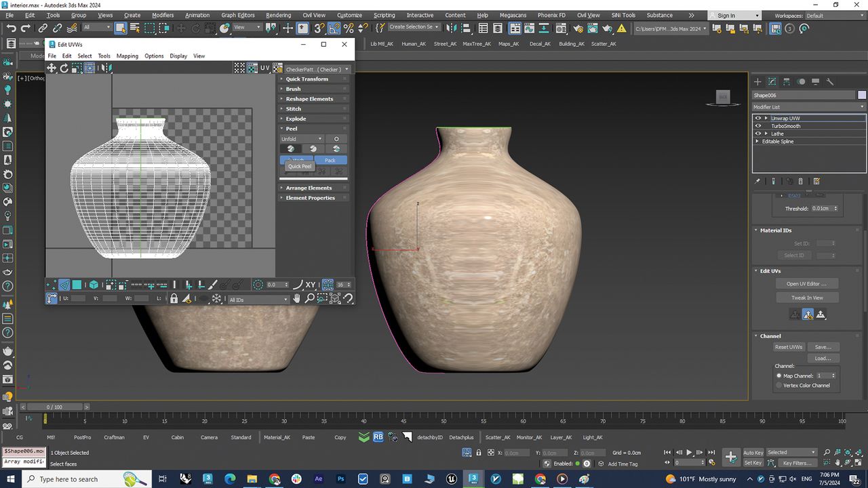Open CheckerPattern texture dropdown
The image size is (868, 488).
pyautogui.click(x=316, y=69)
